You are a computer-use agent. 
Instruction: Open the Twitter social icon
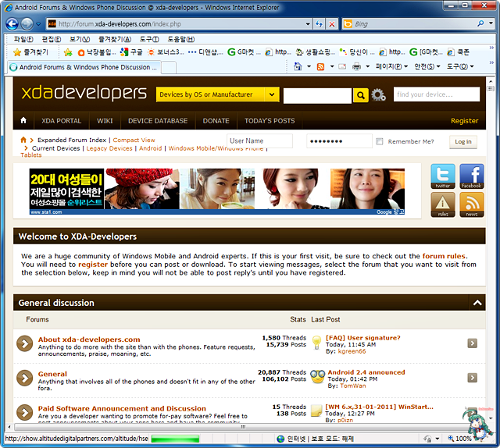pyautogui.click(x=443, y=176)
